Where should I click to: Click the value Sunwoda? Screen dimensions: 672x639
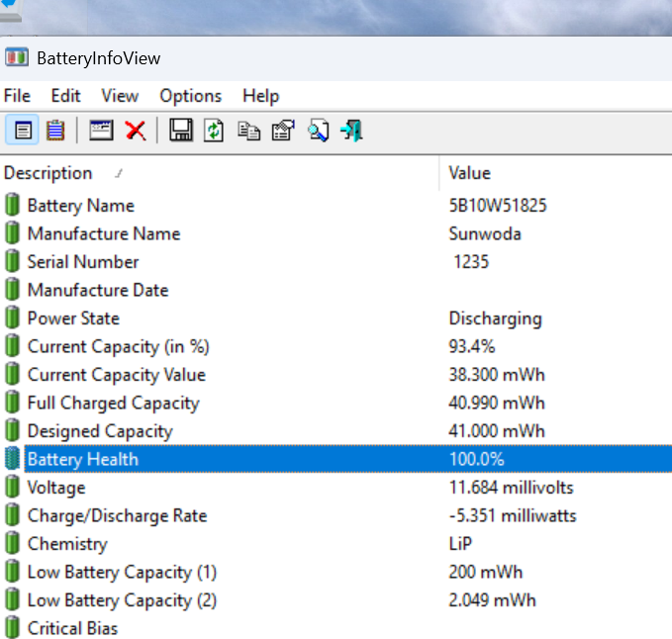pyautogui.click(x=485, y=233)
